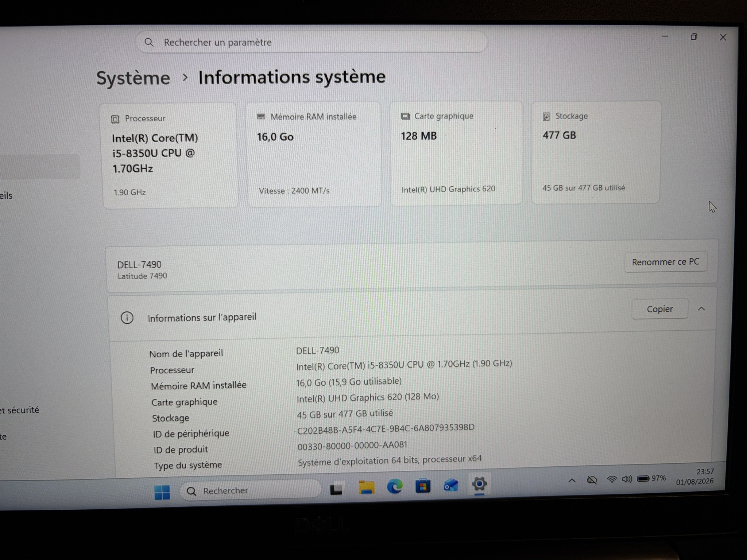
Task: Click the Mémoire RAM installée icon
Action: [261, 117]
